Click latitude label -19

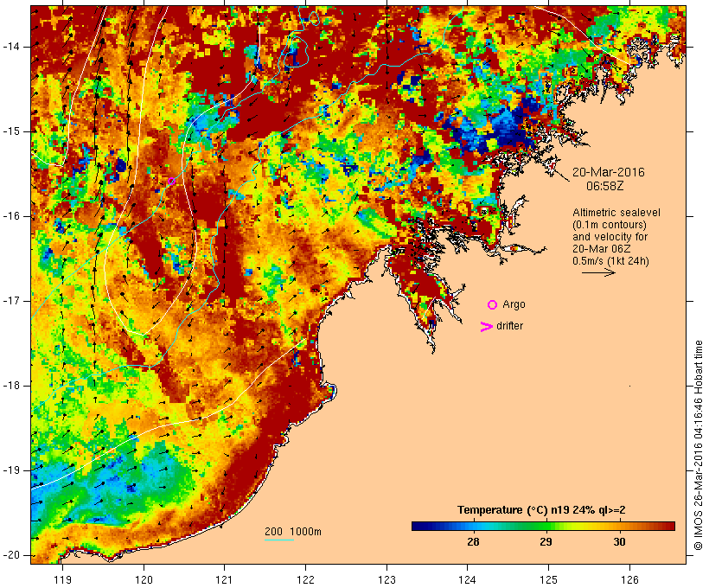pyautogui.click(x=11, y=470)
